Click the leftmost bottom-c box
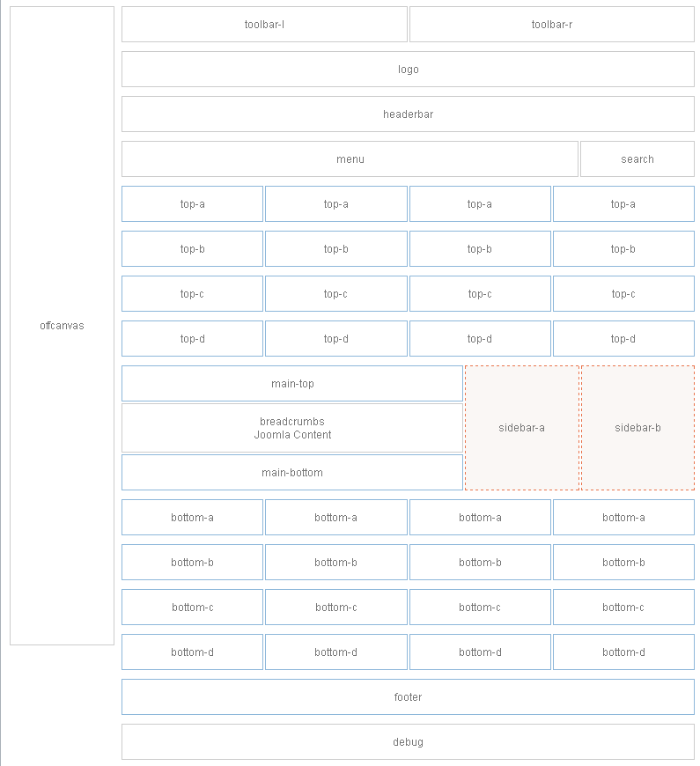 [192, 608]
